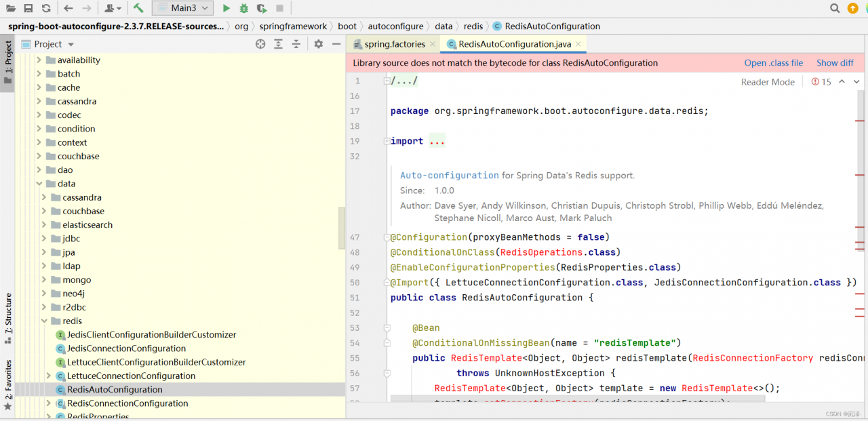Click the Auto-configuration doc link
This screenshot has width=868, height=421.
click(450, 175)
